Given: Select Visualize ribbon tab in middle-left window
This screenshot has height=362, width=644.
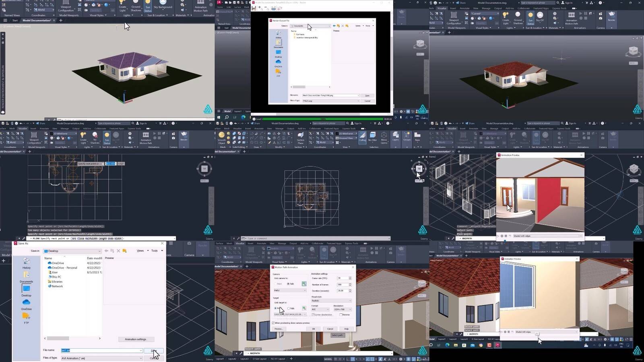Looking at the screenshot, I should click(23, 128).
